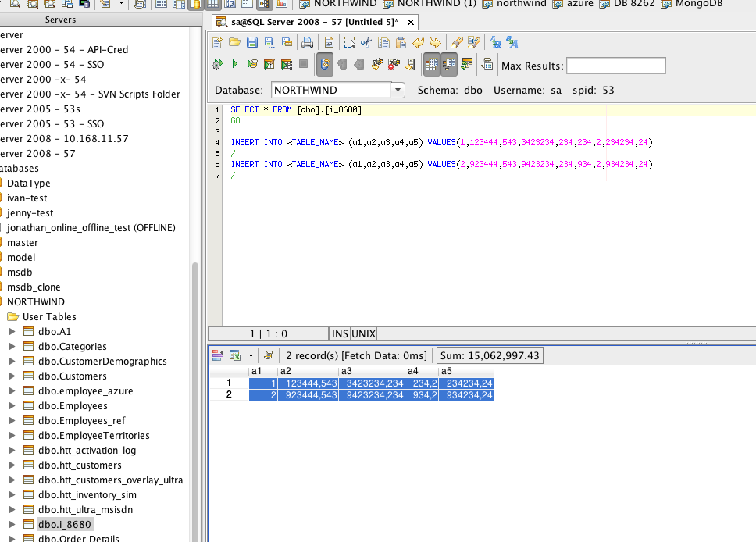This screenshot has height=542, width=756.
Task: Select row header 2 in results grid
Action: pyautogui.click(x=229, y=395)
